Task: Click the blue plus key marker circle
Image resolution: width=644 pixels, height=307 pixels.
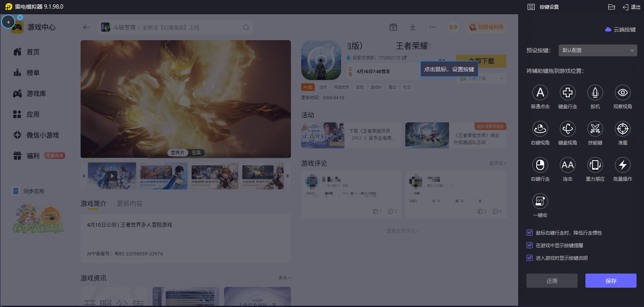Action: (8, 22)
